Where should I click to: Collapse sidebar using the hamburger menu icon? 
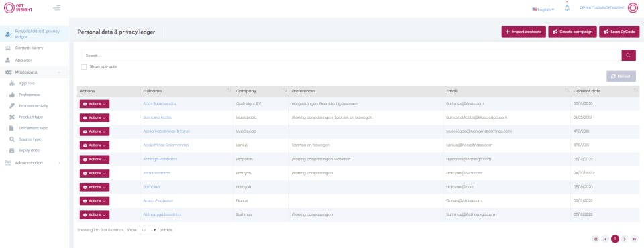coord(56,8)
